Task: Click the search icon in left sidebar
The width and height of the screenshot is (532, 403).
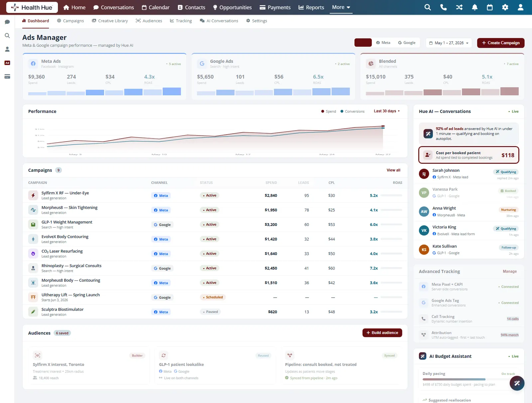Action: coord(7,36)
